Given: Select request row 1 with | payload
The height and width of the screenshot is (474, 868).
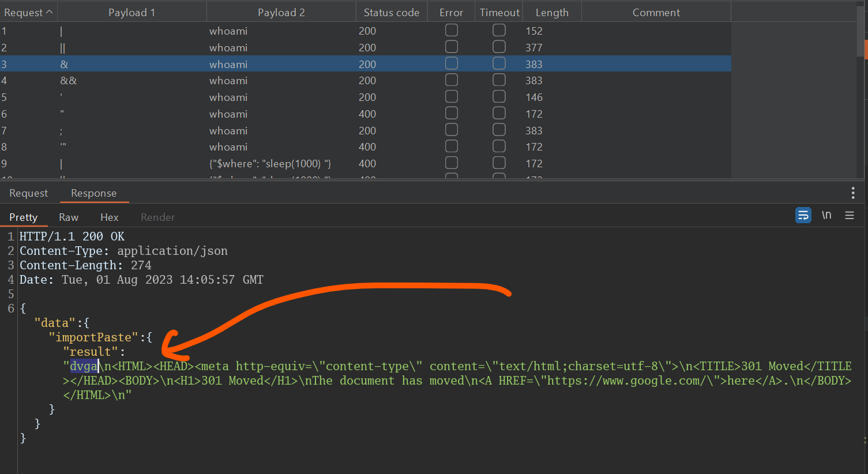Looking at the screenshot, I should pos(366,31).
